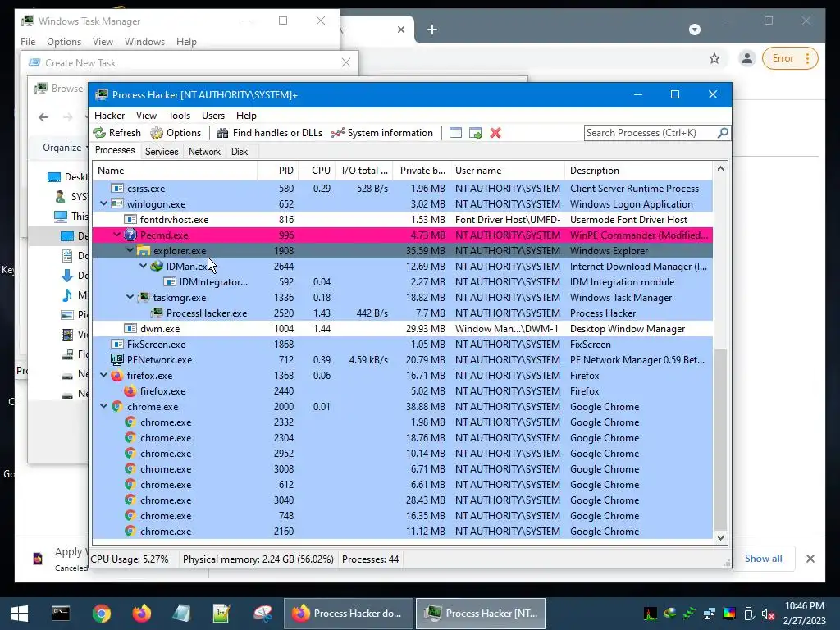840x630 pixels.
Task: Select the Processes tab
Action: [115, 151]
